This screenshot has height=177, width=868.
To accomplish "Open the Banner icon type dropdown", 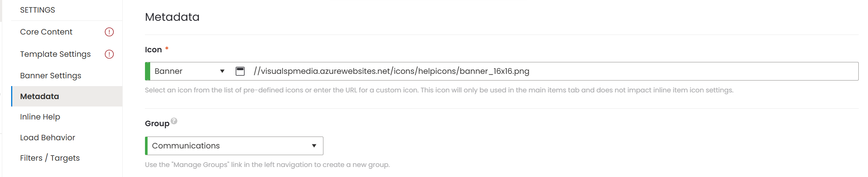I will [190, 71].
